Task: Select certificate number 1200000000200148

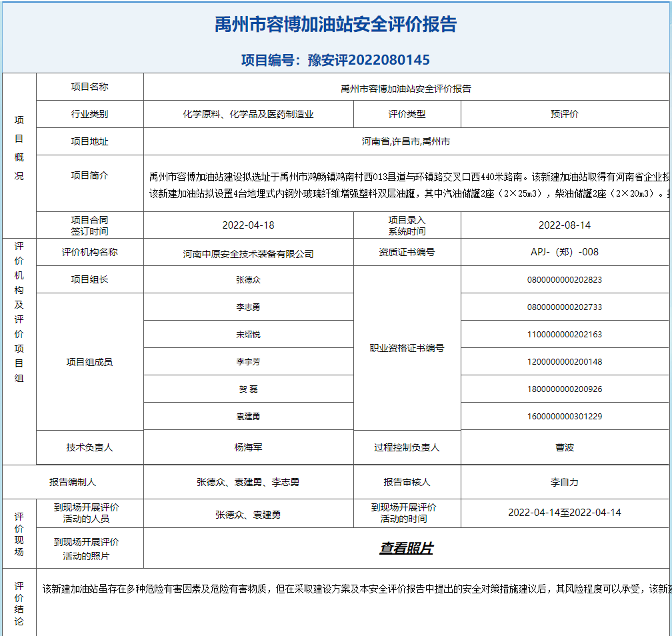Action: pos(565,362)
